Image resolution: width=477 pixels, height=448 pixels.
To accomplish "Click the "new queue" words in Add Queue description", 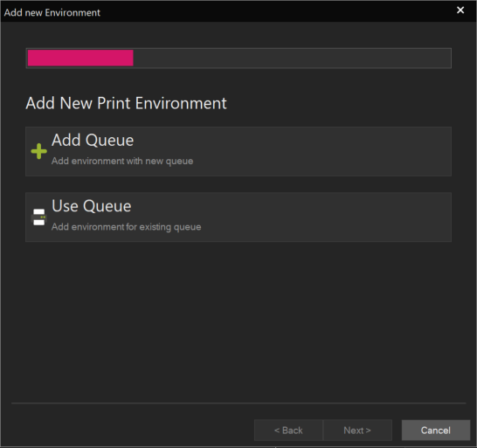I will point(169,161).
